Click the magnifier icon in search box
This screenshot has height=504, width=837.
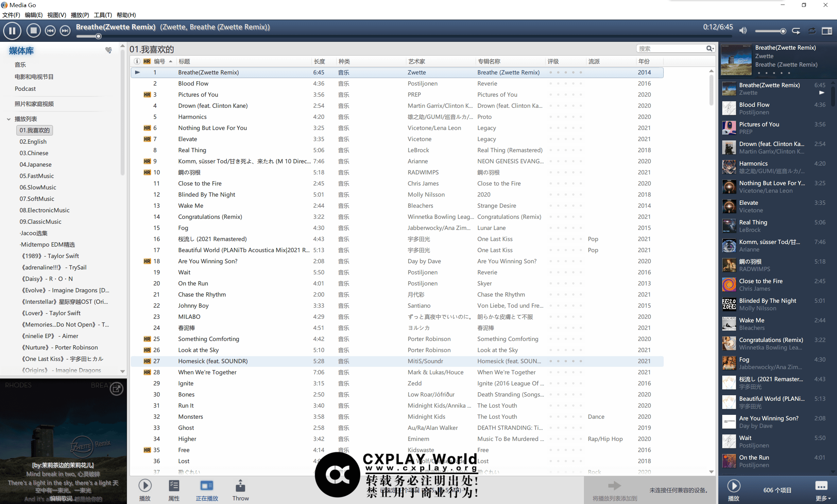(709, 49)
